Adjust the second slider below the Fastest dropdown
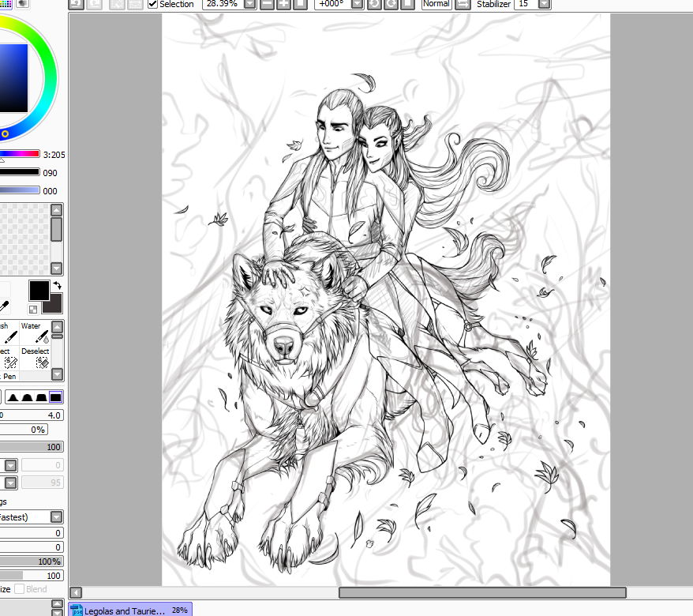The width and height of the screenshot is (693, 616). click(x=31, y=547)
